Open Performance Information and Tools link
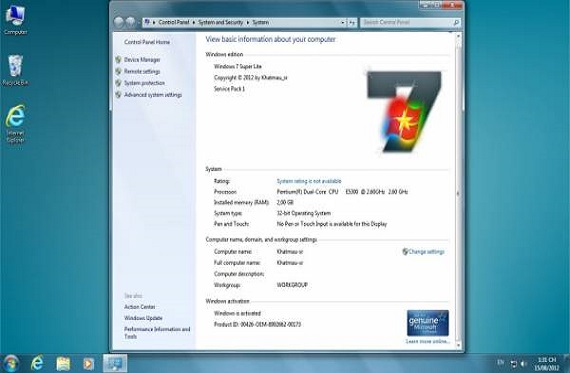 pyautogui.click(x=157, y=333)
